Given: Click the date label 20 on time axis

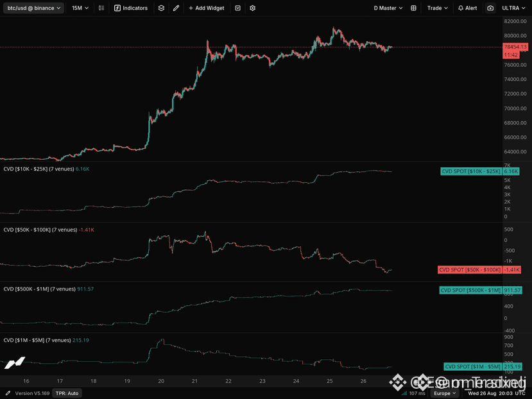Looking at the screenshot, I should (161, 381).
